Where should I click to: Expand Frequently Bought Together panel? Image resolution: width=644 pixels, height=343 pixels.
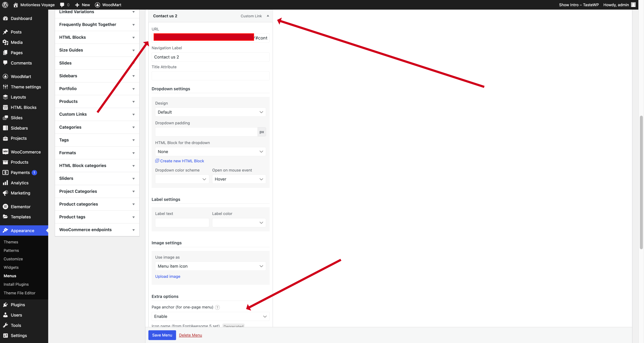(97, 24)
